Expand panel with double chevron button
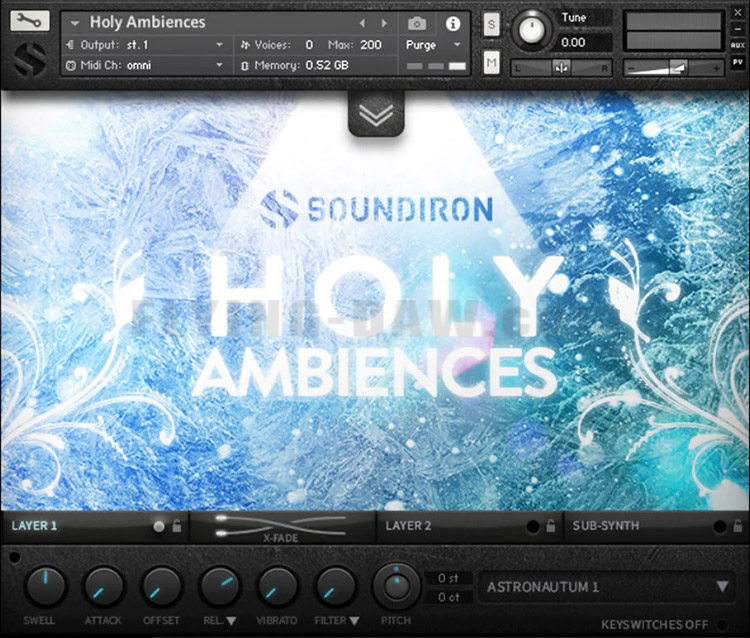The image size is (750, 638). pos(376,114)
